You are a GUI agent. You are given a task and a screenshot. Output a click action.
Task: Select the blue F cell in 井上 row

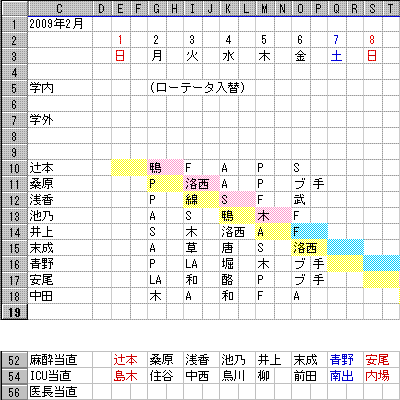tap(309, 232)
